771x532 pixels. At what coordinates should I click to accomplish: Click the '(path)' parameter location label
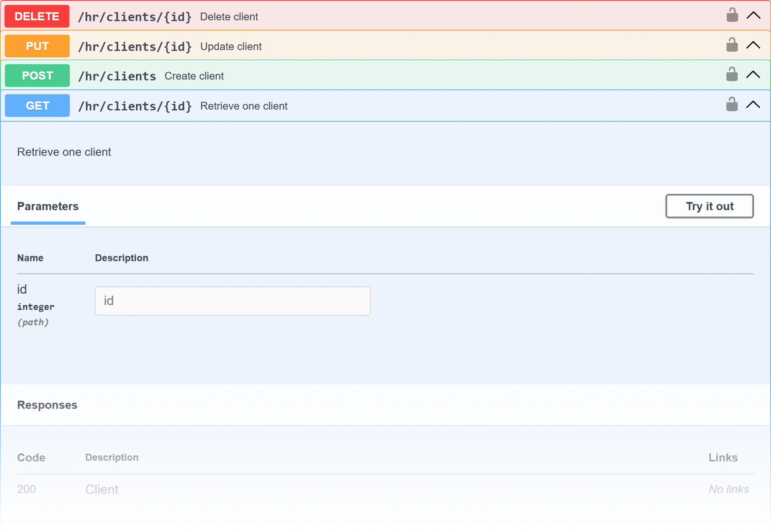[x=33, y=322]
